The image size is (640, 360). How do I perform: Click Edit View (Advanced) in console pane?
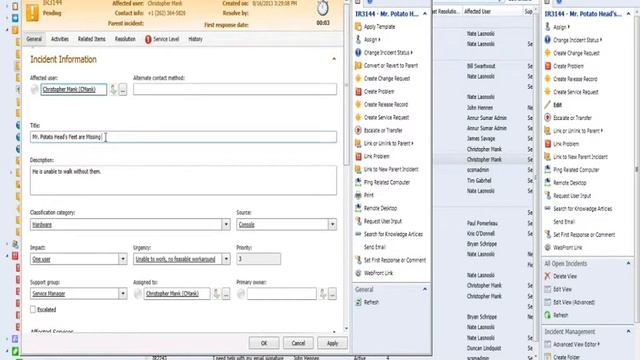click(x=573, y=302)
